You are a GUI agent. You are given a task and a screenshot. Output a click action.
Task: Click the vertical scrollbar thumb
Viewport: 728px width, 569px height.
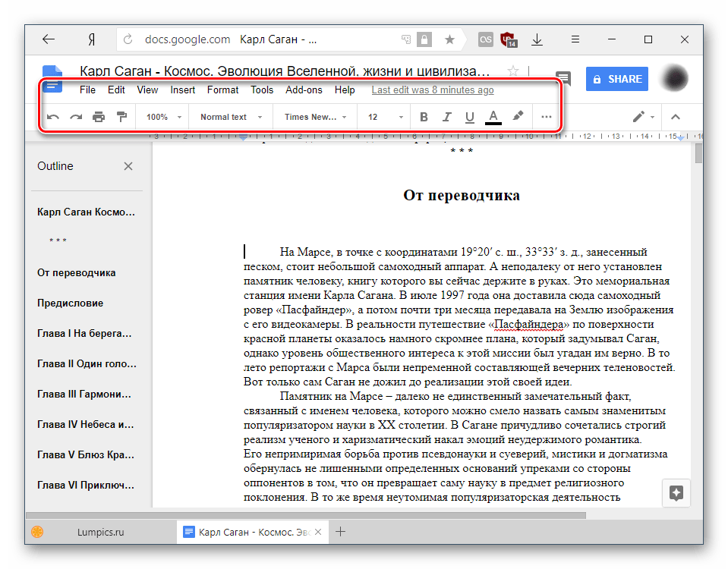[x=698, y=153]
